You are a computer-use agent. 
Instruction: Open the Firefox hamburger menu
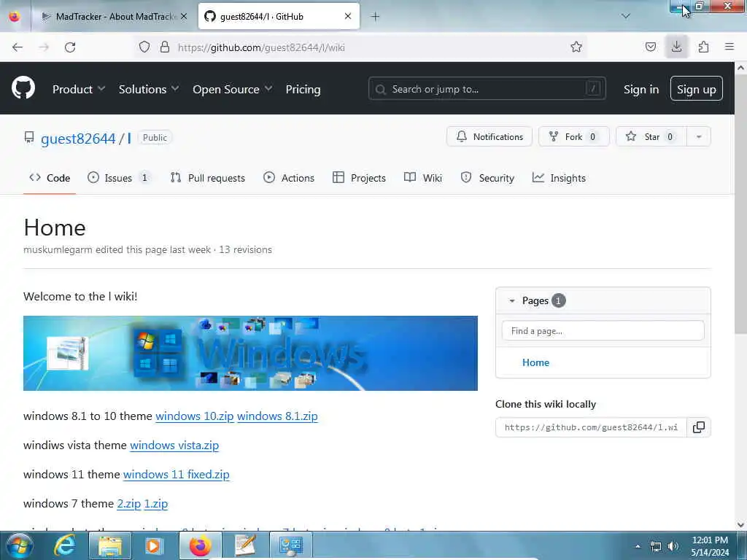pyautogui.click(x=729, y=47)
